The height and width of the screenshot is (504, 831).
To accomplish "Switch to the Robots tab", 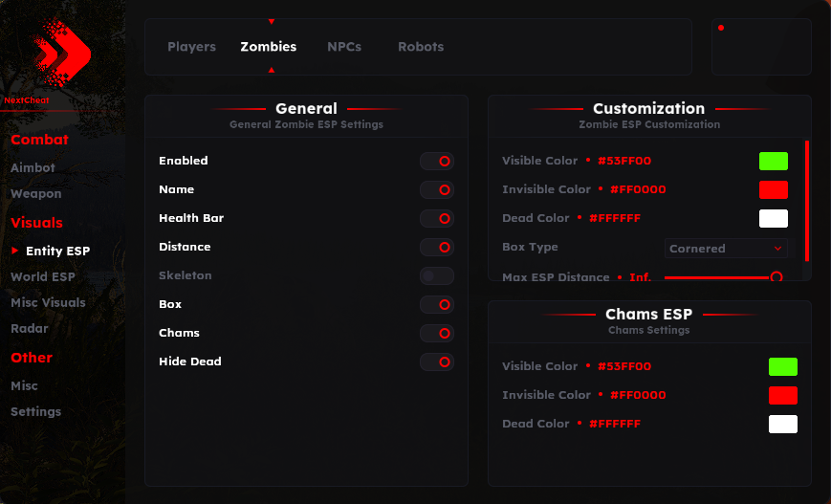I will [421, 47].
